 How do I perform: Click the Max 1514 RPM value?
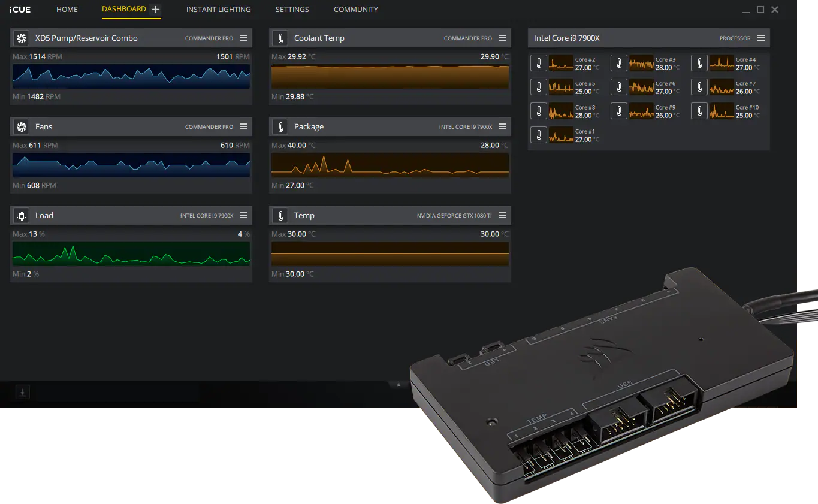click(37, 57)
